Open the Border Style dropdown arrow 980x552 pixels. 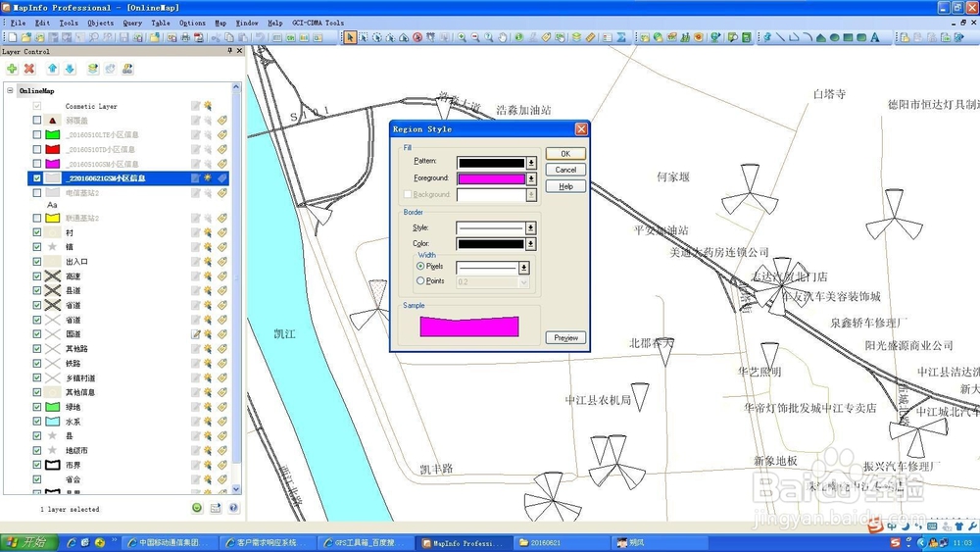tap(530, 228)
